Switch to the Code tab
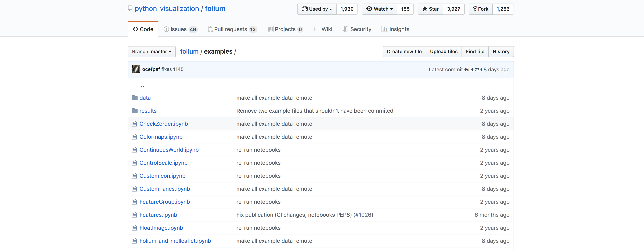 tap(143, 29)
